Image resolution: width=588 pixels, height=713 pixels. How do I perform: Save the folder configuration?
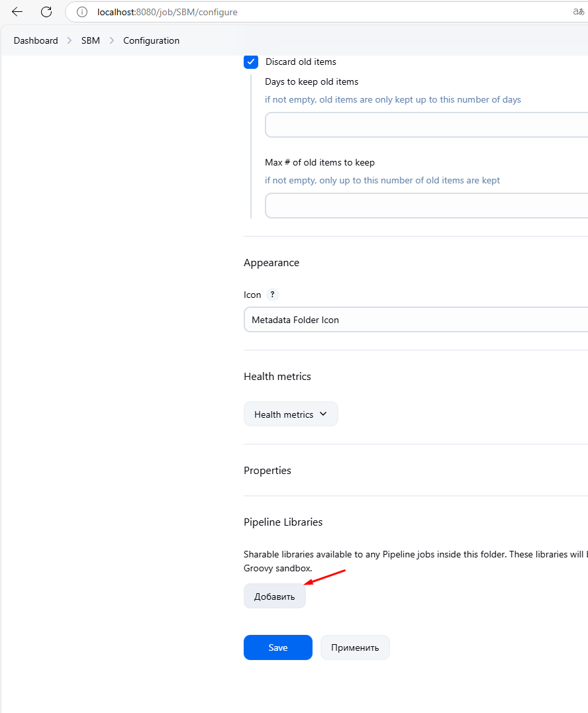[x=277, y=647]
